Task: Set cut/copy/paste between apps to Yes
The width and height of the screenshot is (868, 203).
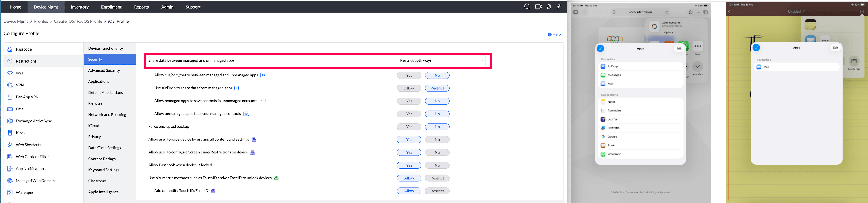Action: [409, 75]
